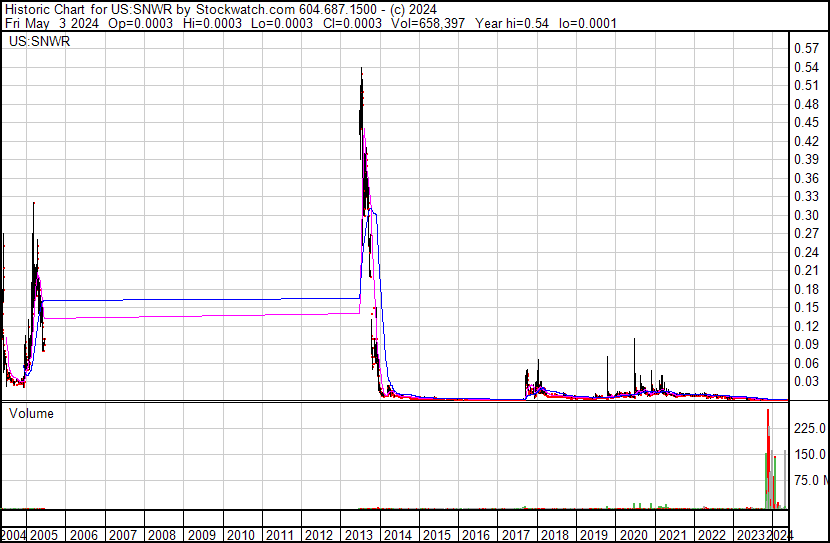The image size is (830, 543).
Task: Click the 0.24 price axis label
Action: 806,252
